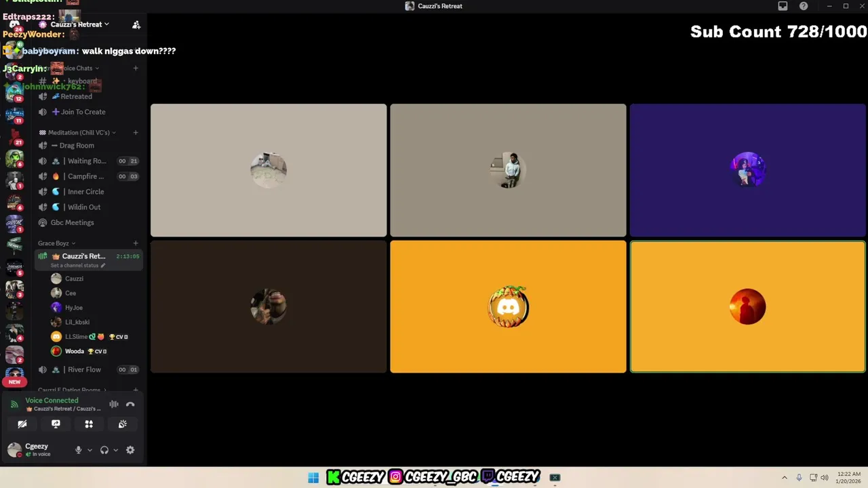Image resolution: width=868 pixels, height=488 pixels.
Task: Open headphone output options arrow
Action: [x=115, y=450]
